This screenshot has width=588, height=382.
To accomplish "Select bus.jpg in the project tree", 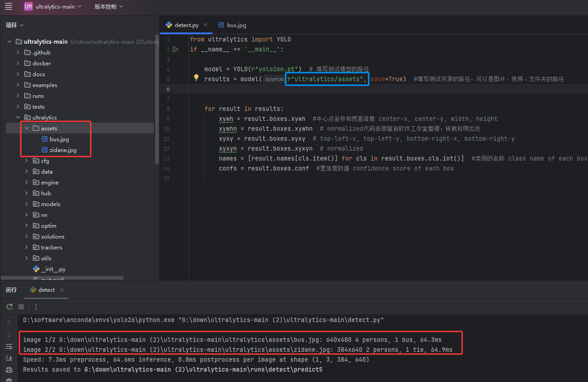I will click(59, 139).
